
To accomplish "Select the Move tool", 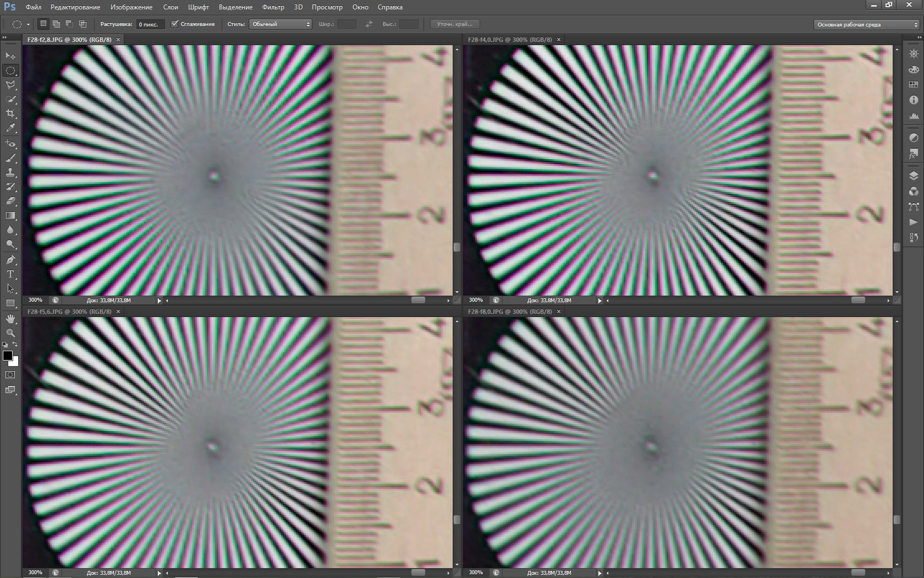I will pyautogui.click(x=10, y=56).
